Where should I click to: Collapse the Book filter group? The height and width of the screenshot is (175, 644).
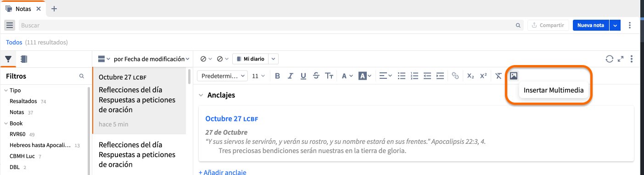tap(6, 123)
